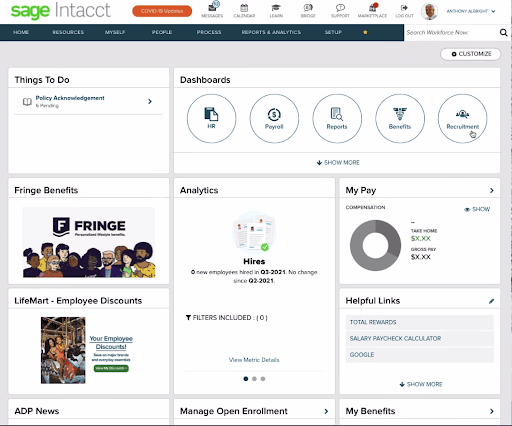Expand Dashboards with Show More
Screen dimensions: 512x426
coord(338,163)
